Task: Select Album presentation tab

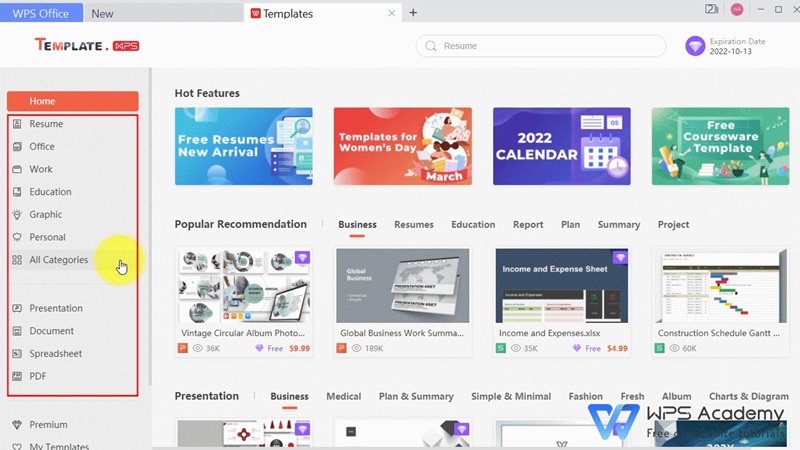Action: (677, 396)
